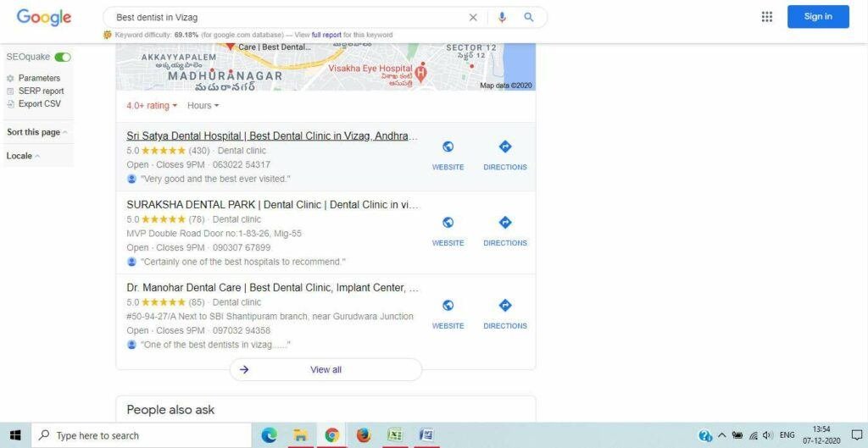This screenshot has width=868, height=448.
Task: Visit the Sri Satya Dental Hospital website
Action: click(448, 156)
